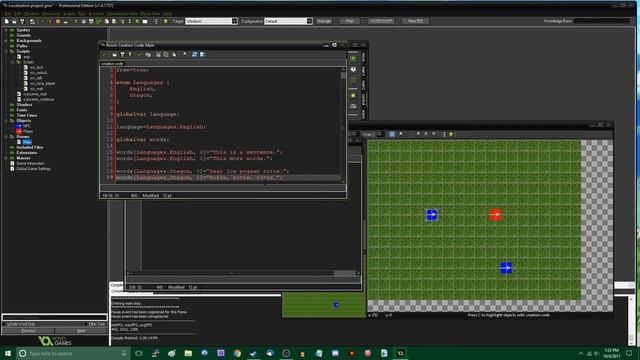640x360 pixels.
Task: Click the WORKSHOP button
Action: pyautogui.click(x=381, y=21)
